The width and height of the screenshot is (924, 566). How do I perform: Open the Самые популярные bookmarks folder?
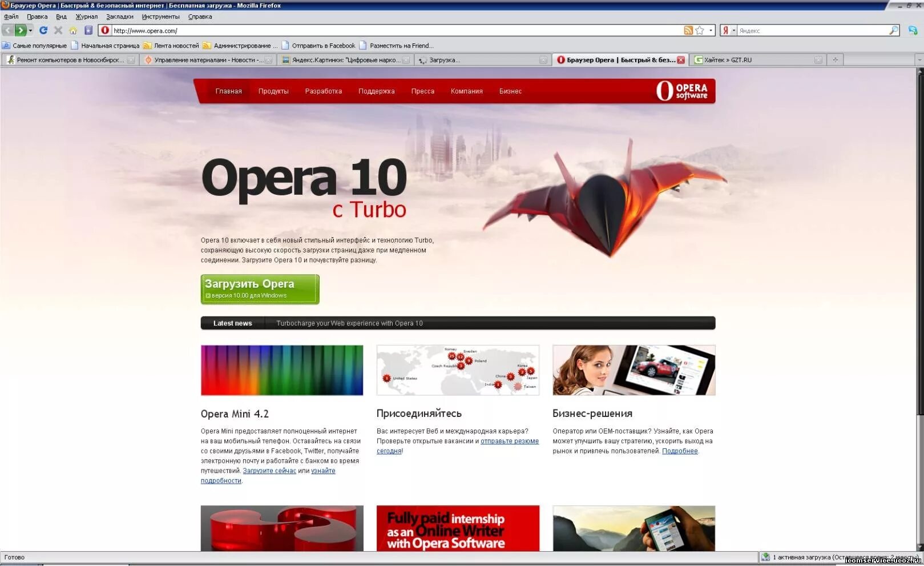tap(34, 46)
